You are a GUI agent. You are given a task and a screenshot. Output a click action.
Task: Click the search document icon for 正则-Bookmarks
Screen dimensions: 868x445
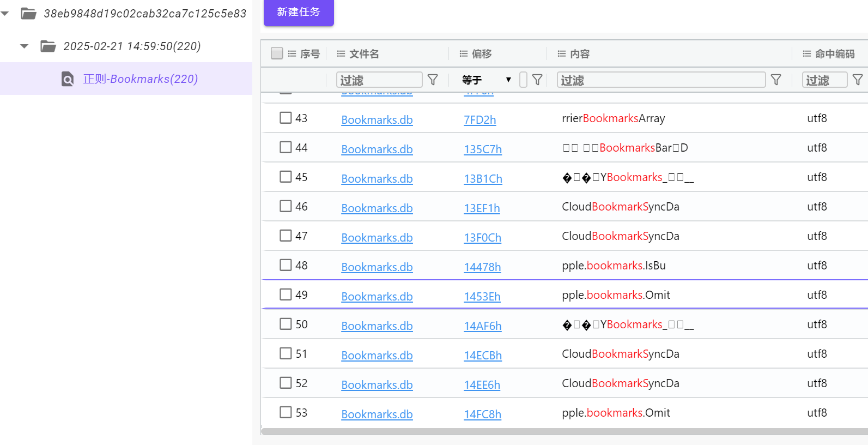tap(68, 79)
